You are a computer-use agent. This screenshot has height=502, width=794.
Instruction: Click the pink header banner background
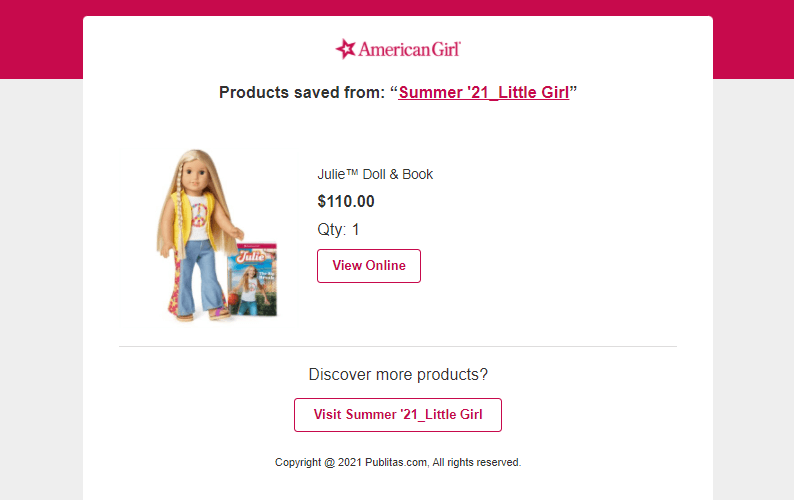tap(40, 40)
